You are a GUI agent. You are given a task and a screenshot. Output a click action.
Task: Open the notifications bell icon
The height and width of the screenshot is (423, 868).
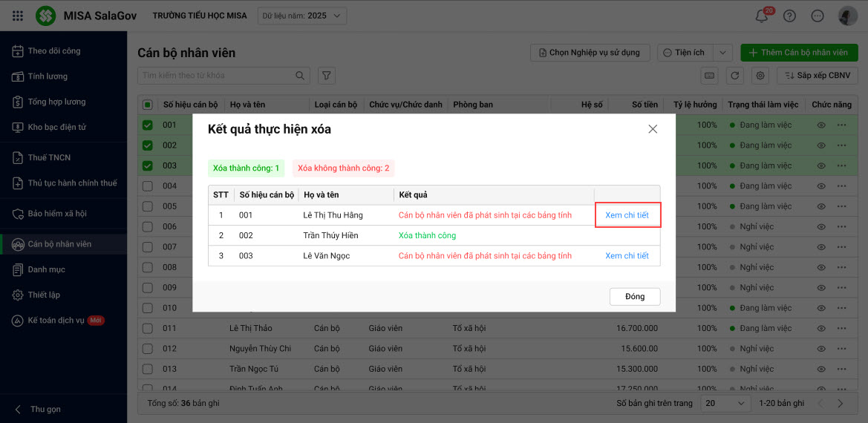[761, 16]
